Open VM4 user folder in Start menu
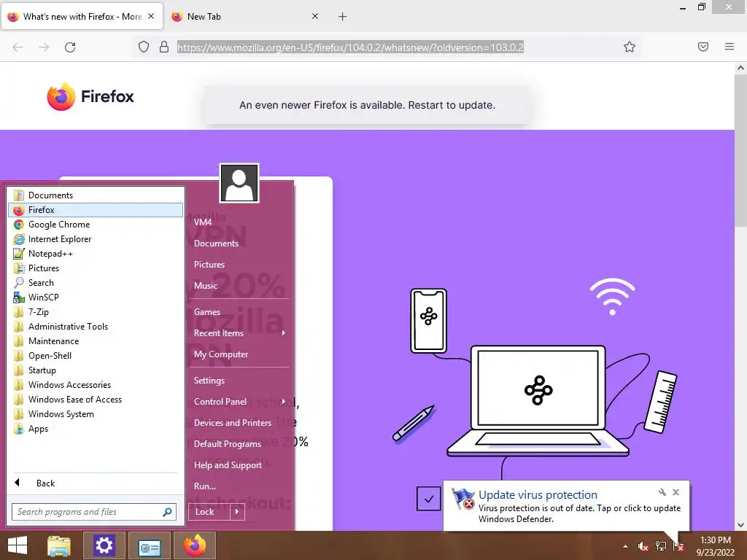The height and width of the screenshot is (560, 747). click(x=239, y=222)
